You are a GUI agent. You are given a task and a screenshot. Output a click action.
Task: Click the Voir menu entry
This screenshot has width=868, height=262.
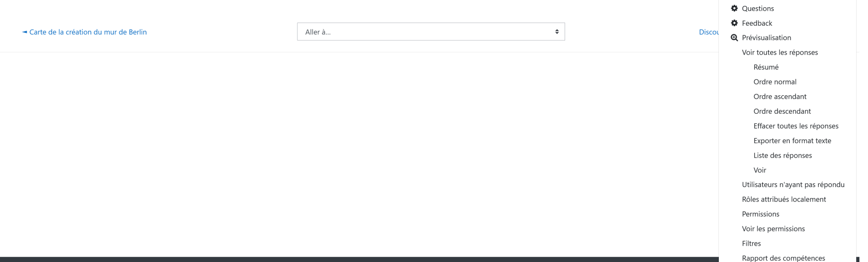[759, 170]
